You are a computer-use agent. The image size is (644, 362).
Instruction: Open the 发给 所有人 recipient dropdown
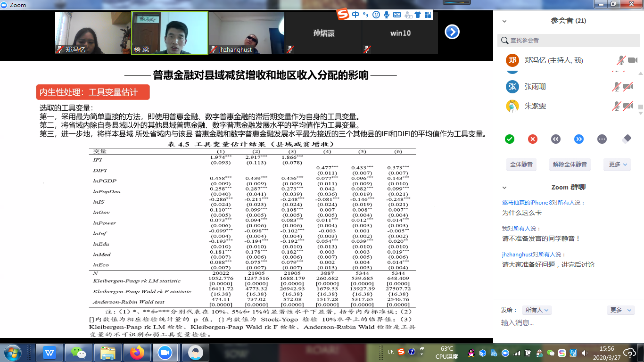tap(537, 310)
